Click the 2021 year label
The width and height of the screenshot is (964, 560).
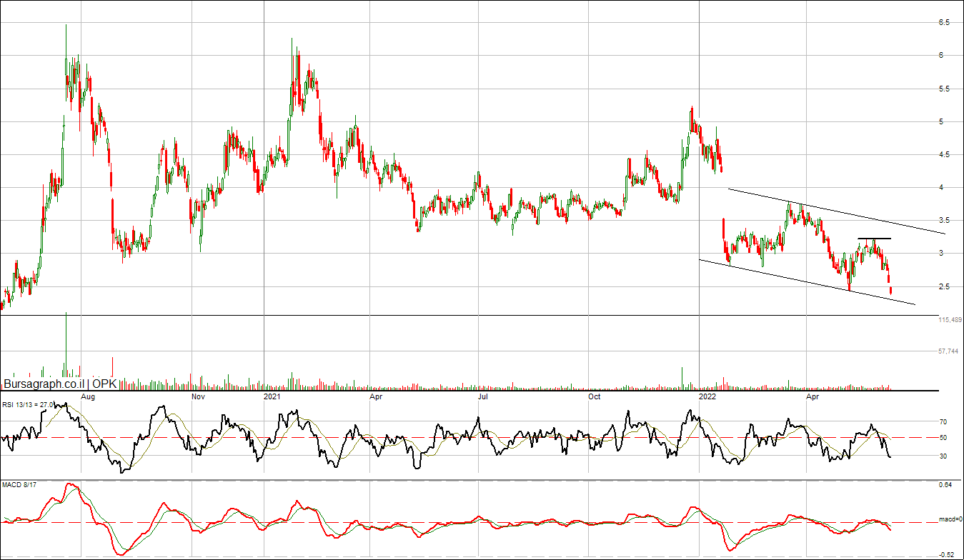(272, 396)
